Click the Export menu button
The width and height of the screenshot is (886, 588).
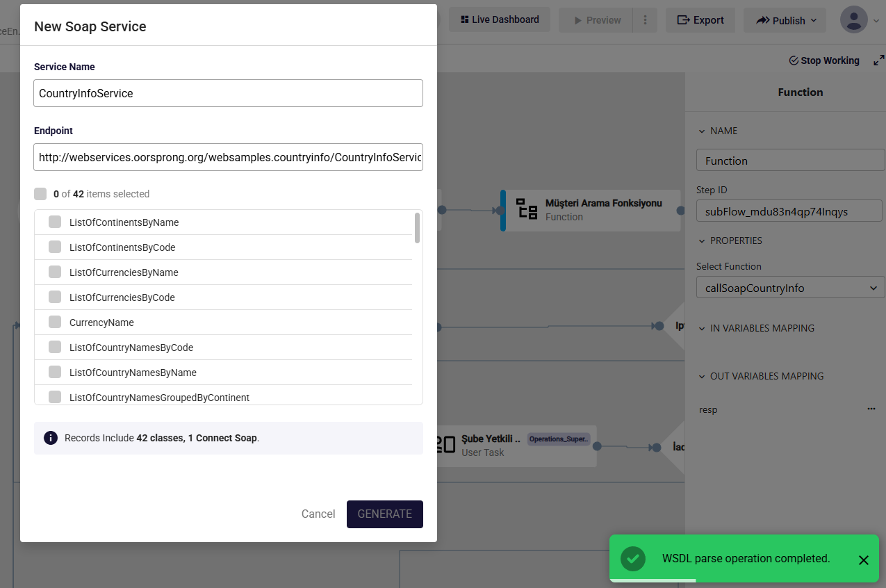coord(700,20)
